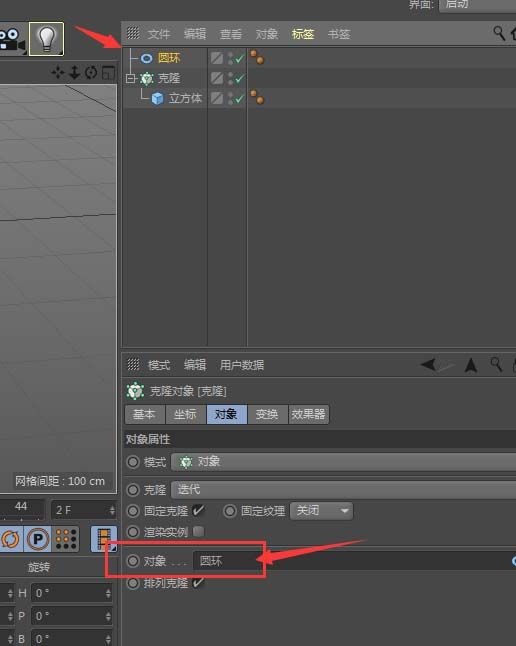Click the viewport rotate icon
The image size is (516, 646).
pos(91,73)
